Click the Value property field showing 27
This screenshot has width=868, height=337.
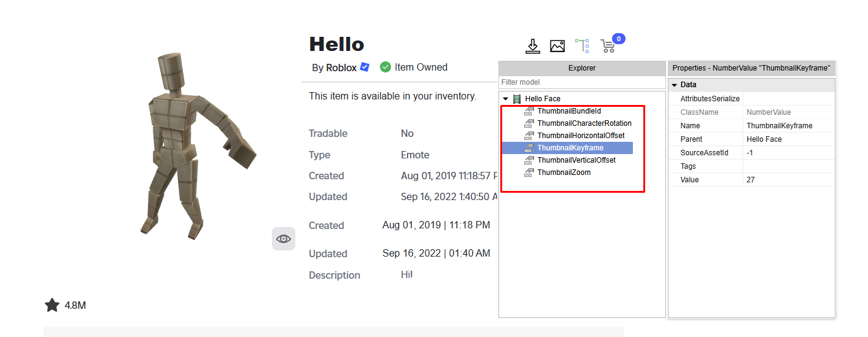click(x=788, y=180)
